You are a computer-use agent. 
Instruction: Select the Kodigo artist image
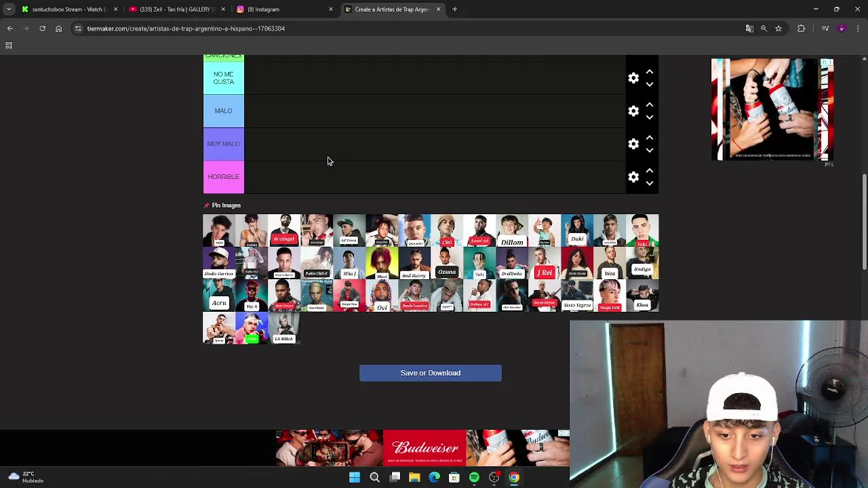point(642,263)
